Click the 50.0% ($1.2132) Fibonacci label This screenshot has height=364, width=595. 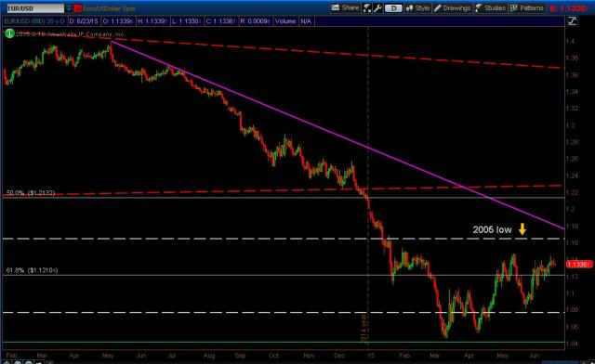tap(31, 193)
